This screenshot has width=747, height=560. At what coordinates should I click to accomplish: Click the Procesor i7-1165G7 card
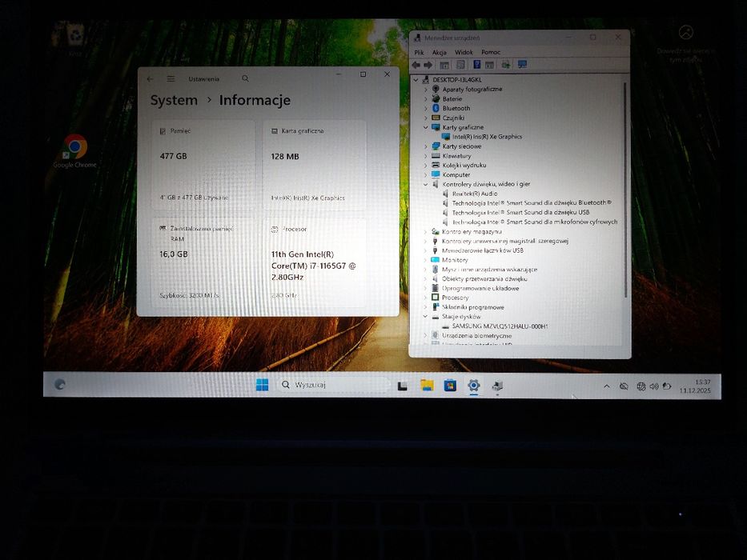click(315, 262)
